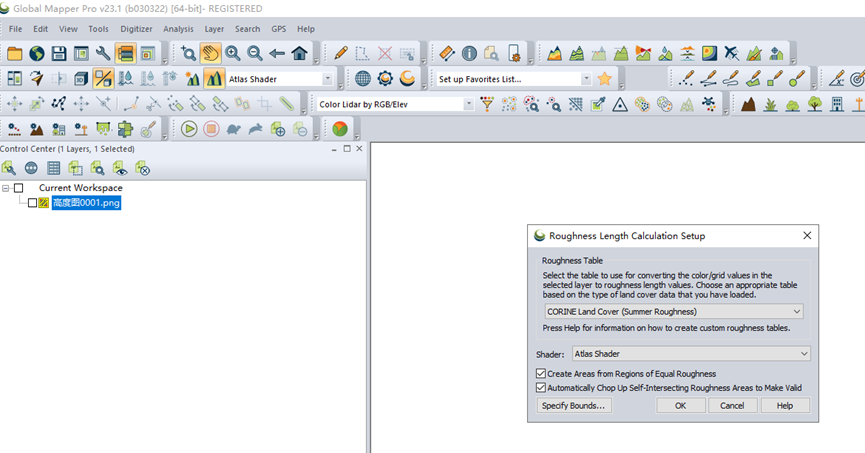Open the GPS menu

coord(279,29)
